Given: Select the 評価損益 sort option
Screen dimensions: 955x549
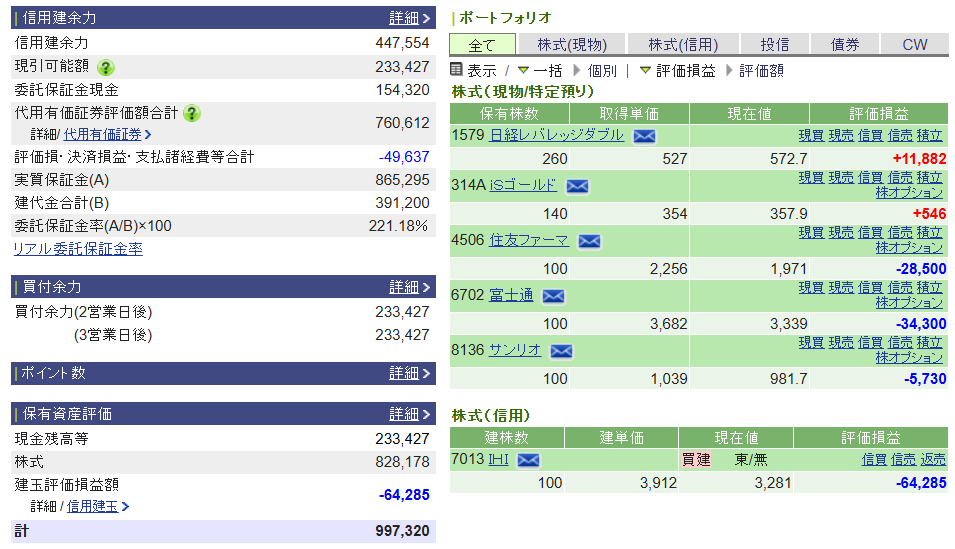Looking at the screenshot, I should click(x=684, y=71).
